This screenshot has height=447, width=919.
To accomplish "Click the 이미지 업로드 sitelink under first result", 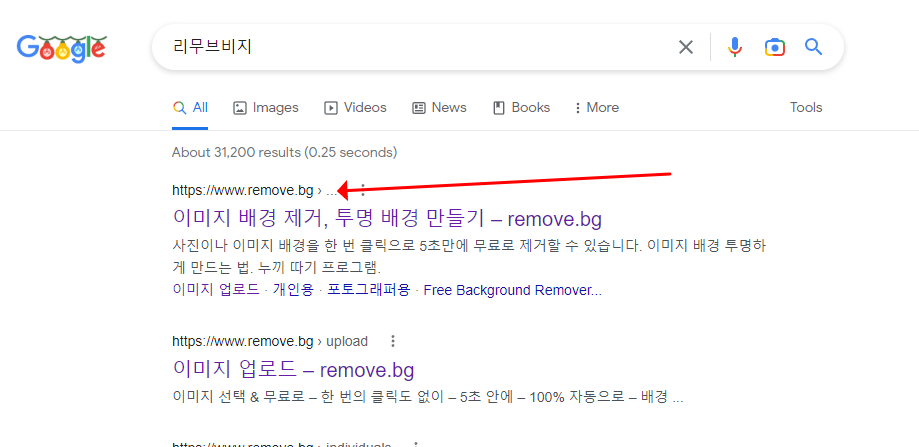I will 216,290.
